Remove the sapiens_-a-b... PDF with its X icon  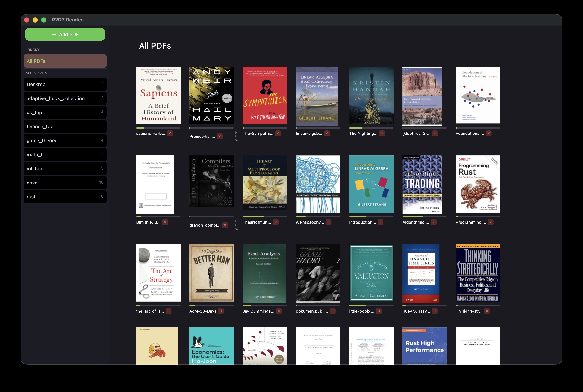[170, 133]
